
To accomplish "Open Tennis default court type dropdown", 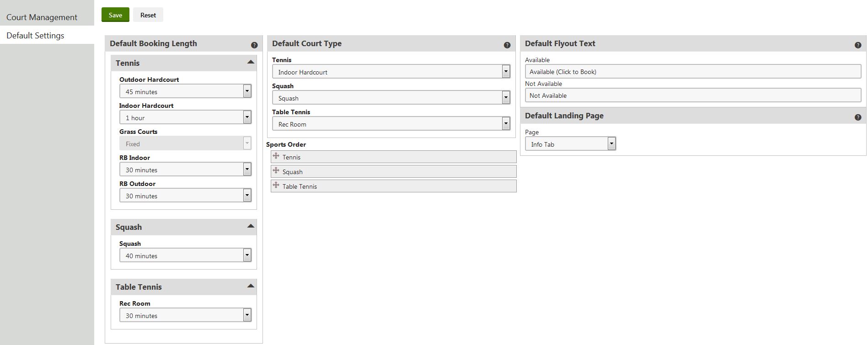I will (505, 72).
